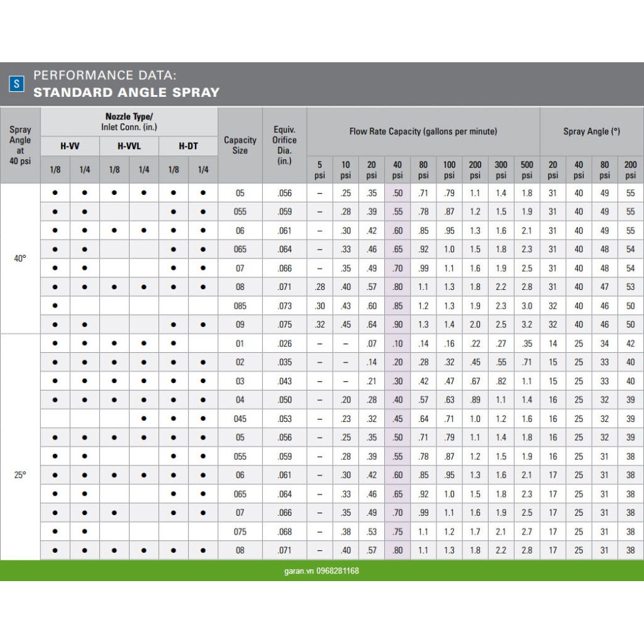Select orifice diameter .043

click(x=284, y=381)
